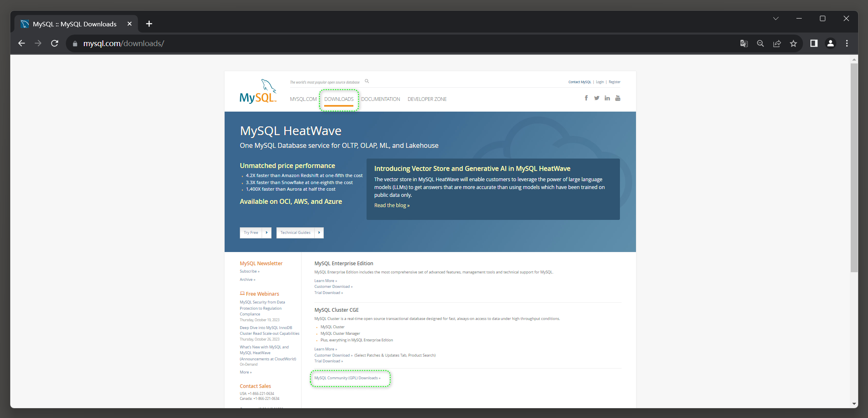The width and height of the screenshot is (868, 418).
Task: Share this page via share icon
Action: (777, 43)
